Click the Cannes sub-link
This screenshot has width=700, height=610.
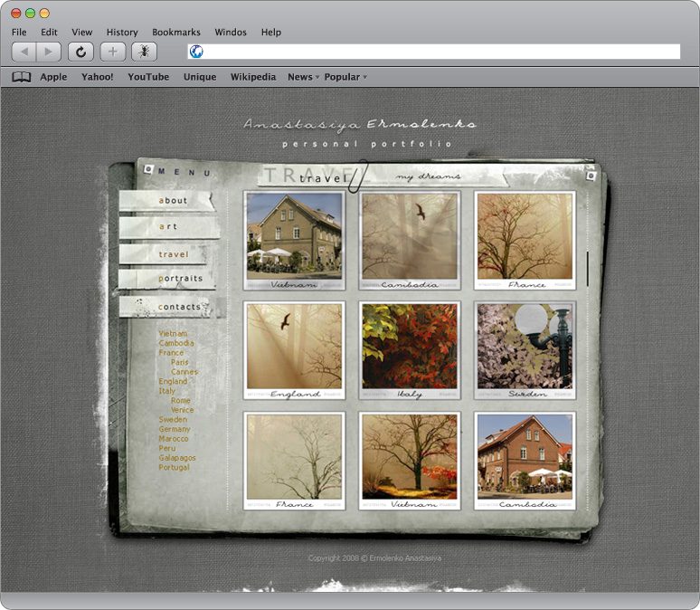(x=184, y=372)
